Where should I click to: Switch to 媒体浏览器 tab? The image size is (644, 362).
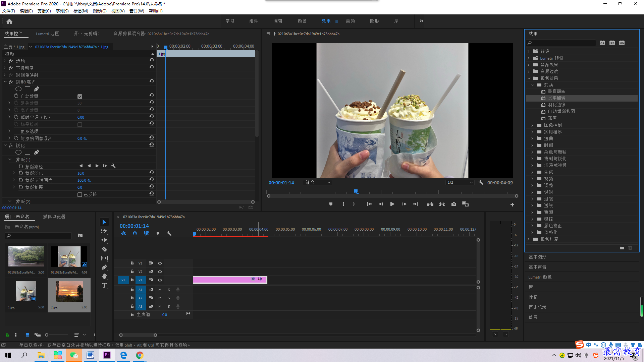pos(54,217)
